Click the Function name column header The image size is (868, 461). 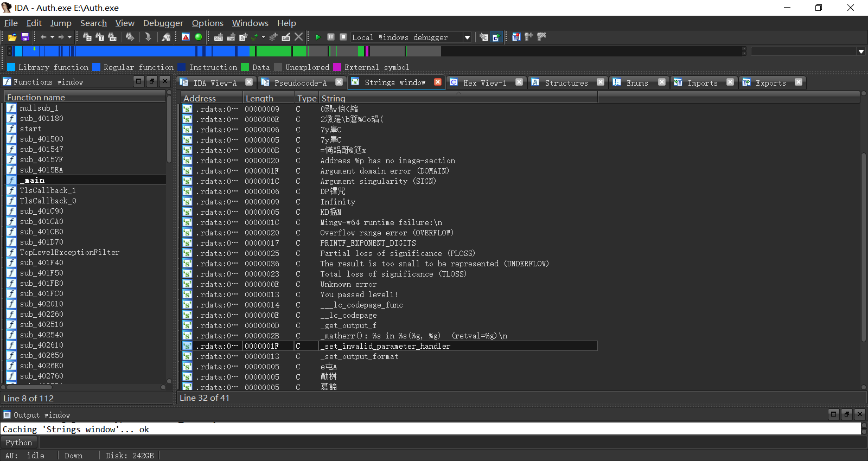[x=85, y=97]
